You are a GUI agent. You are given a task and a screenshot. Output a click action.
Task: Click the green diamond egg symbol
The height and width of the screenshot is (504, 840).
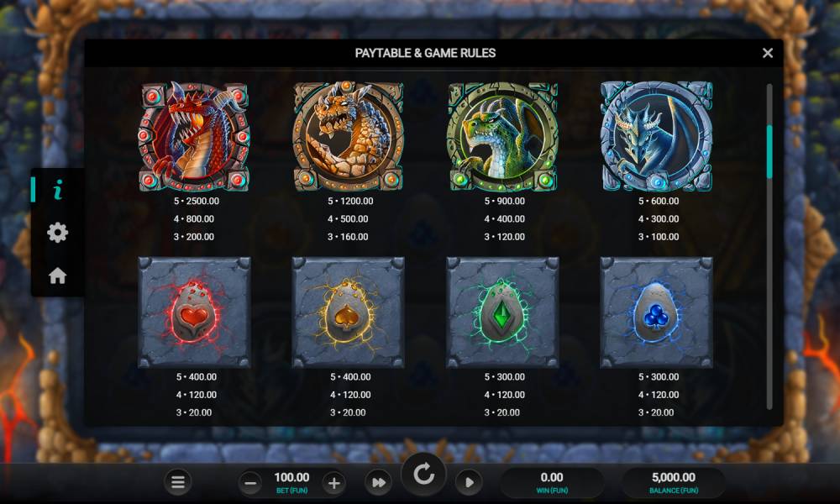coord(502,312)
